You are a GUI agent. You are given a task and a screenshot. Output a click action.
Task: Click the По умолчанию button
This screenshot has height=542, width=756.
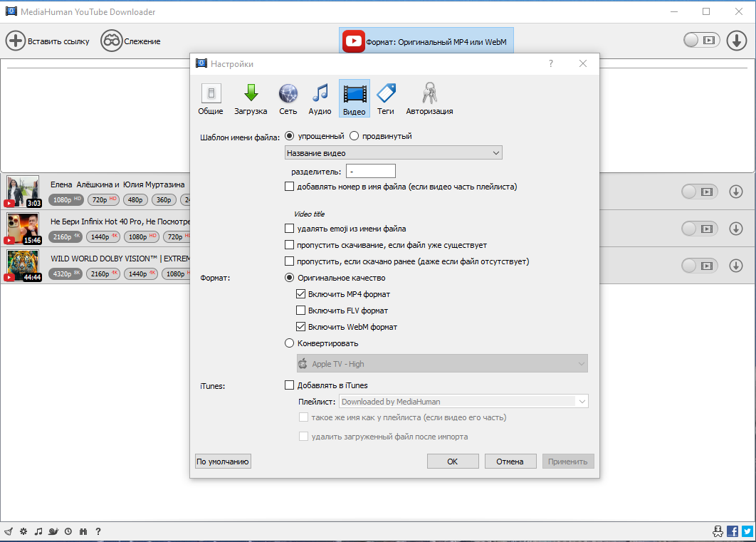(223, 462)
